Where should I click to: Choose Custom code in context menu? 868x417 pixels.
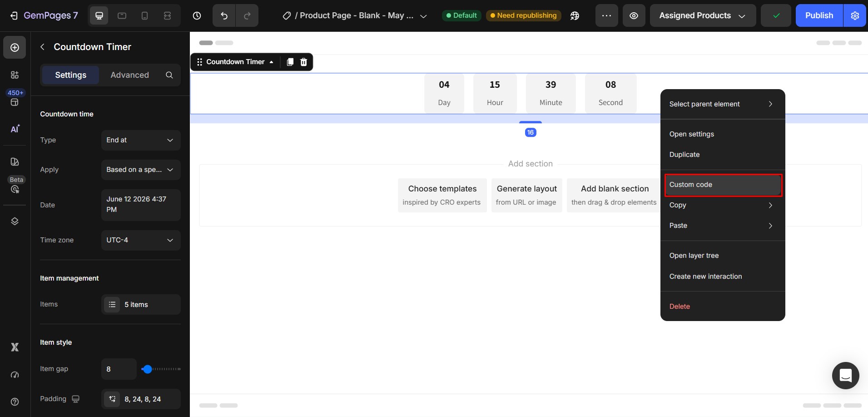click(x=723, y=185)
